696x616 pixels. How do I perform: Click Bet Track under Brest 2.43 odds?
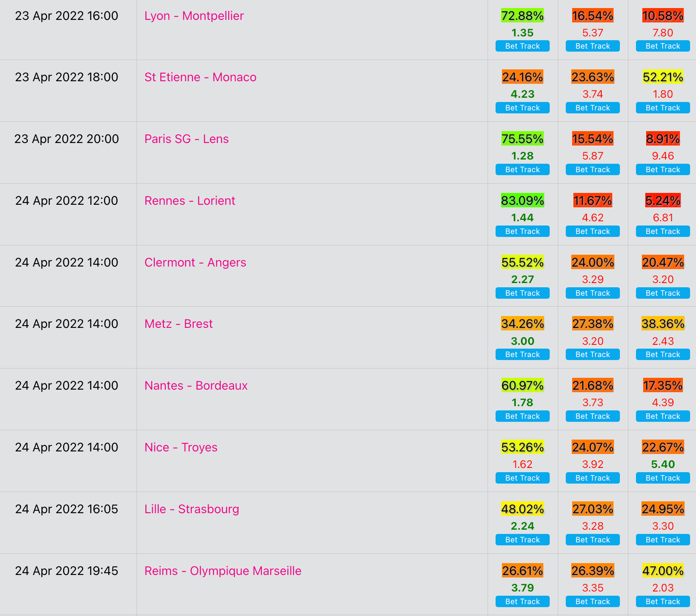point(663,355)
